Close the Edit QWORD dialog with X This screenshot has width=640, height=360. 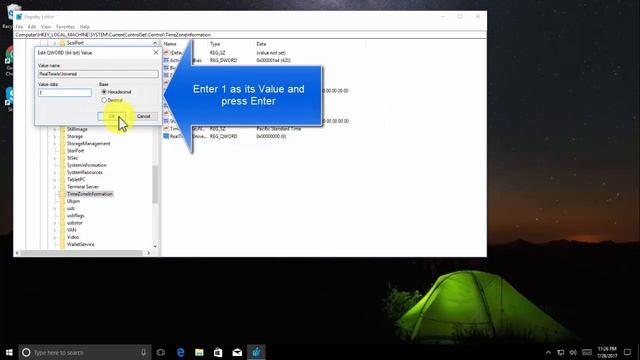pos(156,53)
